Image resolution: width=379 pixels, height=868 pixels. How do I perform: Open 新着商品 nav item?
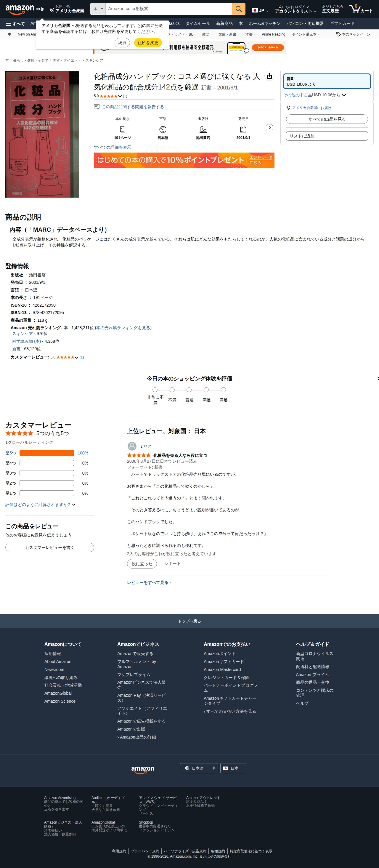pyautogui.click(x=224, y=24)
